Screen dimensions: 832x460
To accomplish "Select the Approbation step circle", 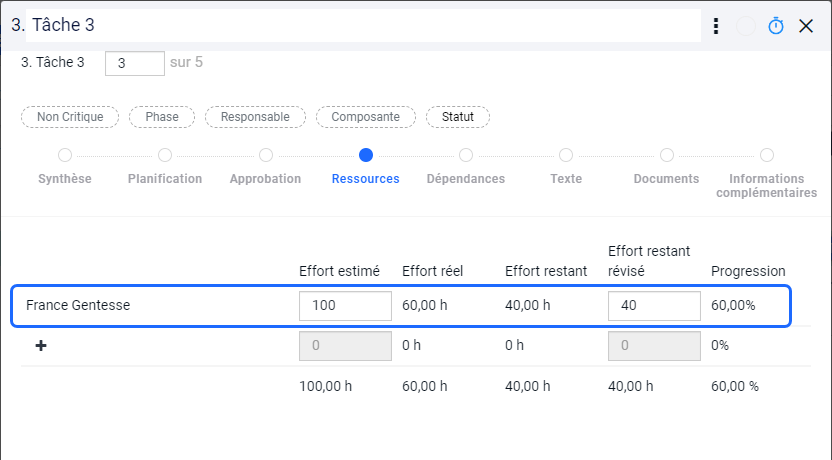I will pyautogui.click(x=266, y=155).
